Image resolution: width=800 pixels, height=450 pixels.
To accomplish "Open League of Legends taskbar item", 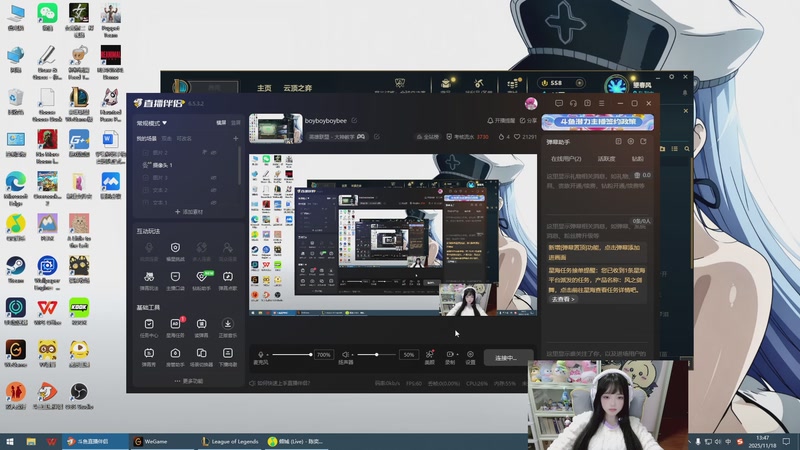I will pyautogui.click(x=230, y=441).
